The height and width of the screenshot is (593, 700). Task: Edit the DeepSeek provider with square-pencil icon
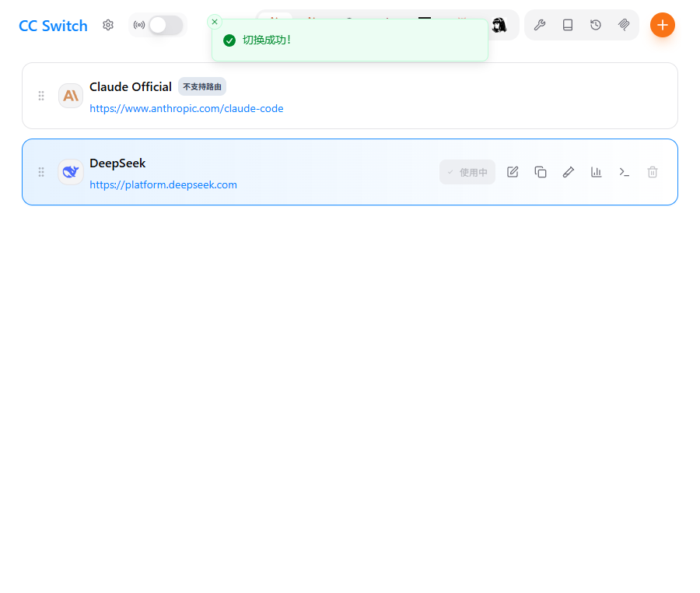click(513, 172)
